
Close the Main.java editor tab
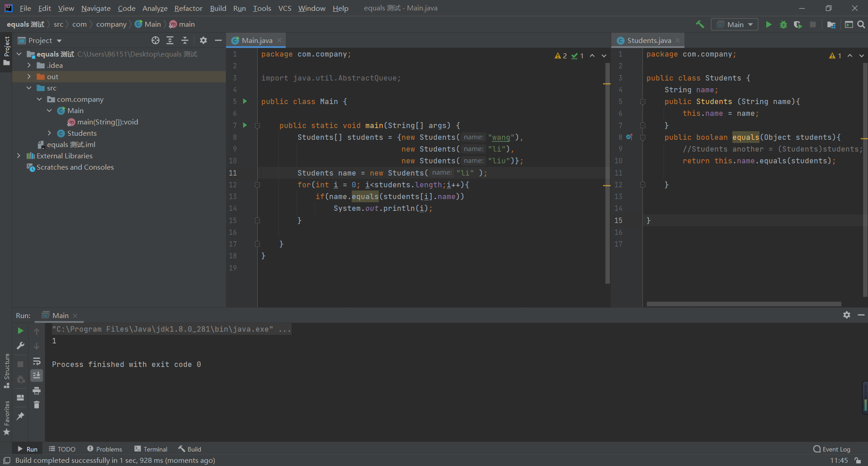(279, 40)
